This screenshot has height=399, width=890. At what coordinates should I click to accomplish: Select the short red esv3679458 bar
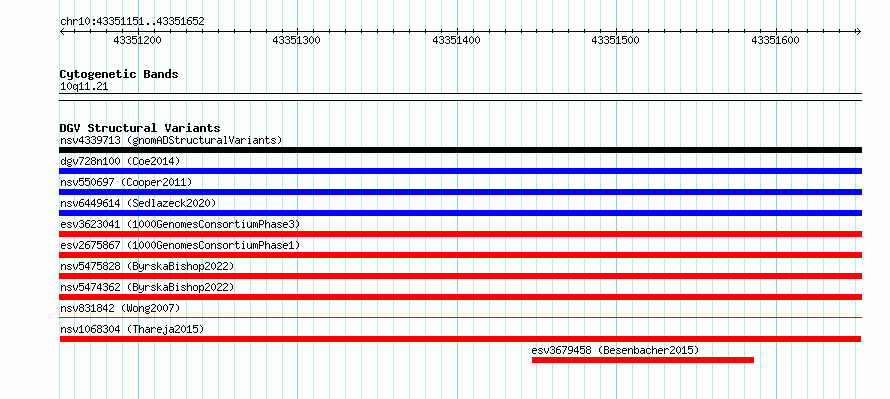643,360
